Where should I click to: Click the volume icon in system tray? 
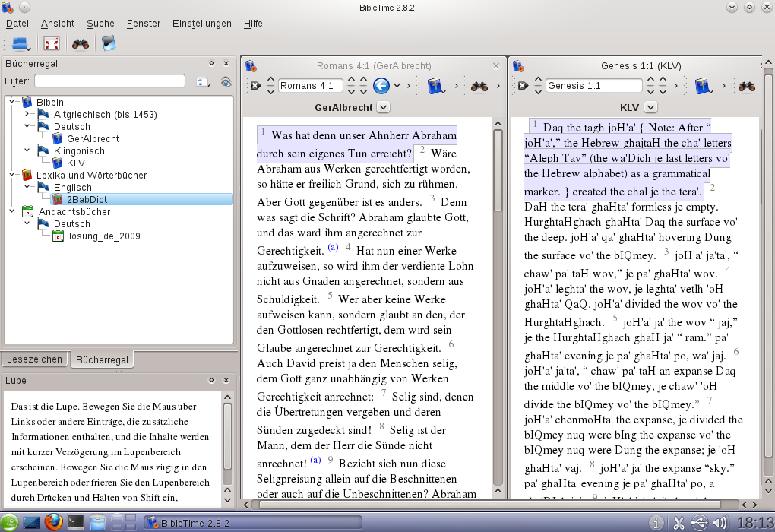pos(720,522)
